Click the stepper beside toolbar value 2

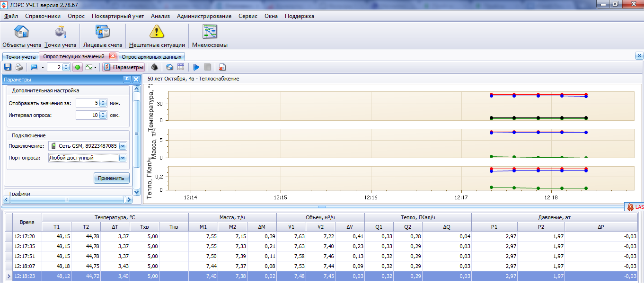66,67
